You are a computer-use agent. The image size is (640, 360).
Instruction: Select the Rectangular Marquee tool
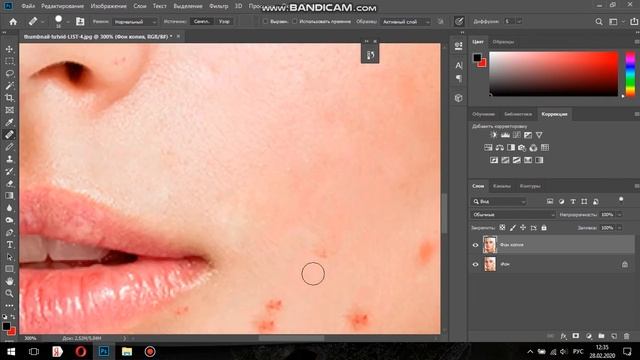[x=9, y=61]
